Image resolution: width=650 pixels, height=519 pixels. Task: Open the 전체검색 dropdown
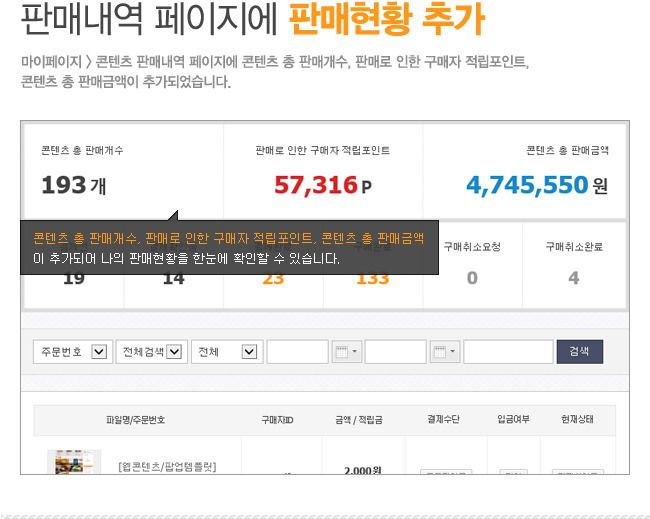pyautogui.click(x=152, y=352)
